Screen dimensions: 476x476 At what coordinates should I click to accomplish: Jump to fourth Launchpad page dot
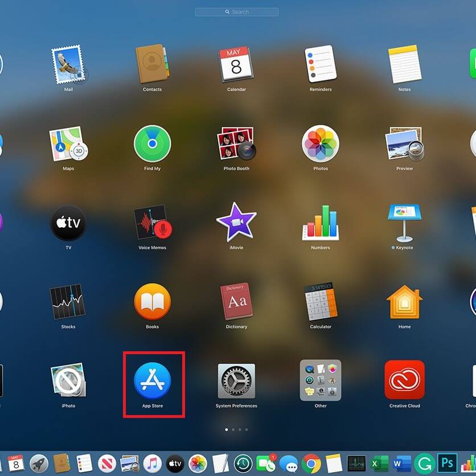point(247,429)
